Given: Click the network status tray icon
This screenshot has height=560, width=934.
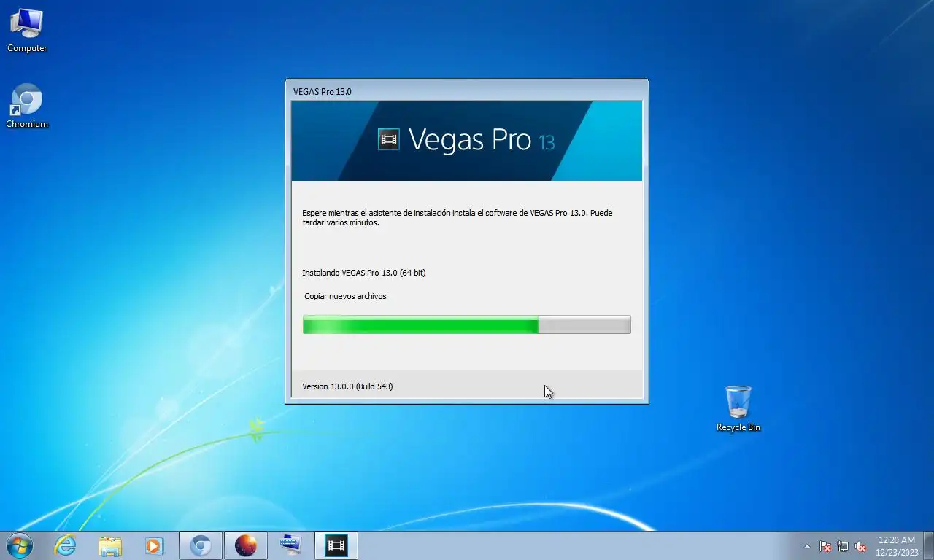Looking at the screenshot, I should 843,546.
